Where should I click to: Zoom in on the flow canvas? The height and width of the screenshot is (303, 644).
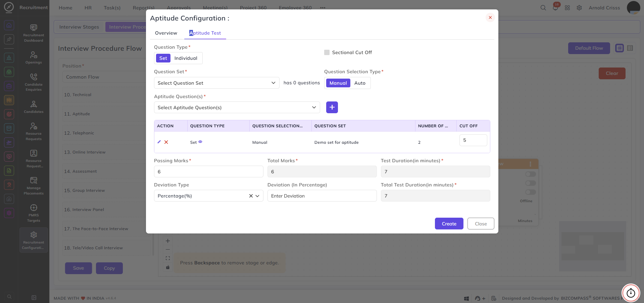(168, 241)
